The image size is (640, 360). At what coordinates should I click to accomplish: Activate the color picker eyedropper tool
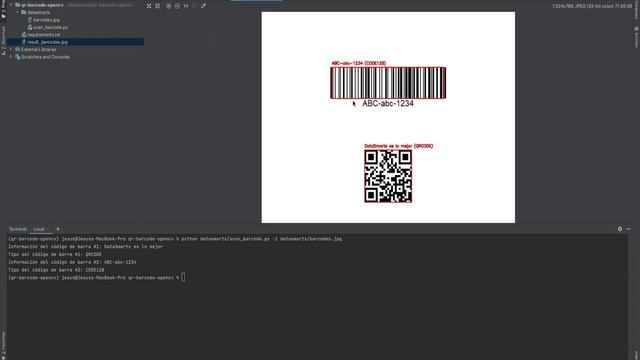(203, 6)
